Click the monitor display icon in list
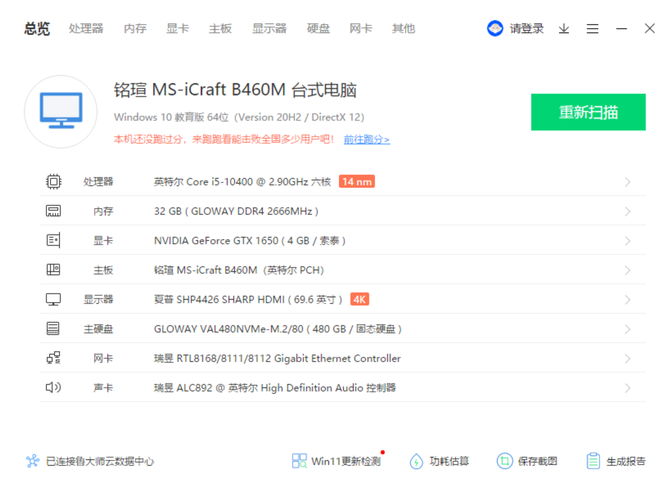The image size is (670, 490). 53,300
